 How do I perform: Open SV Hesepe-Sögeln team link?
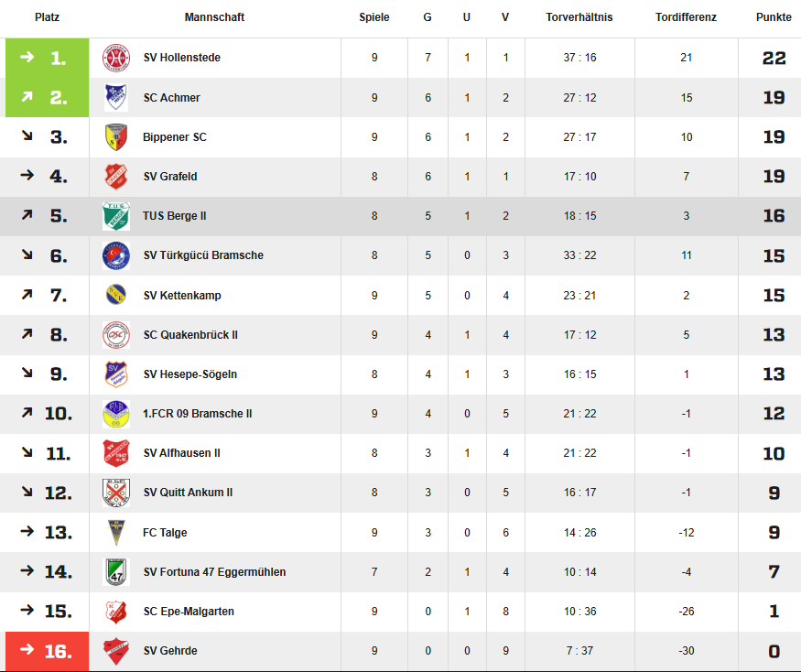[190, 374]
